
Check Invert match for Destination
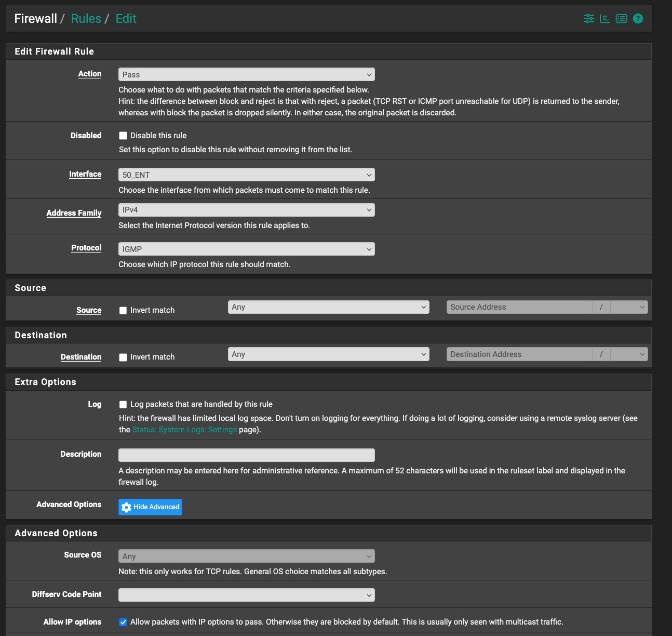(x=123, y=357)
